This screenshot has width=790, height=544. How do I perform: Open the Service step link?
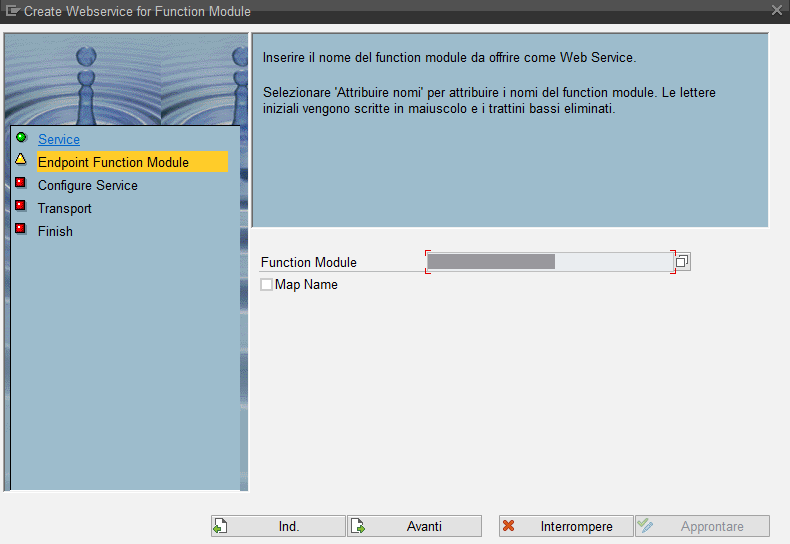point(59,140)
